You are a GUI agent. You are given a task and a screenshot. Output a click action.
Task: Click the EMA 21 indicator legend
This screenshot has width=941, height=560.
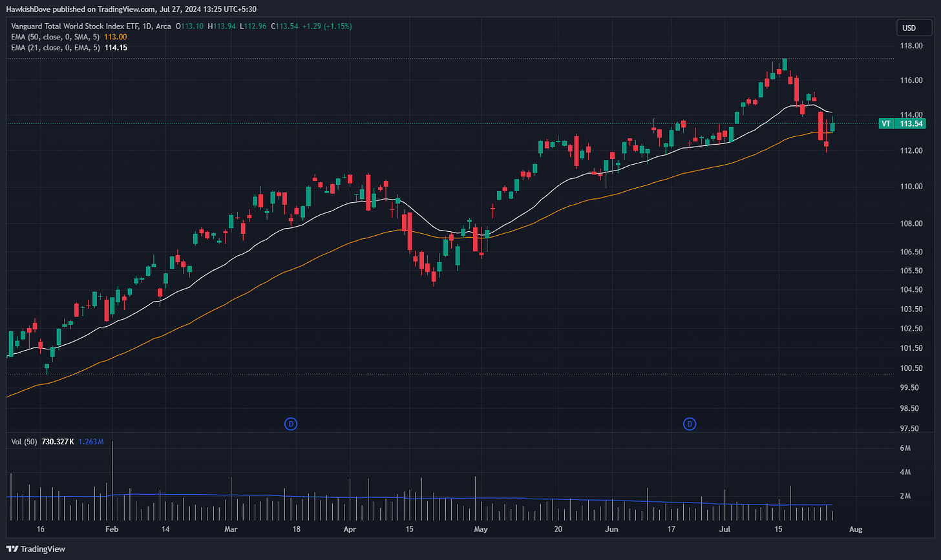[x=55, y=48]
